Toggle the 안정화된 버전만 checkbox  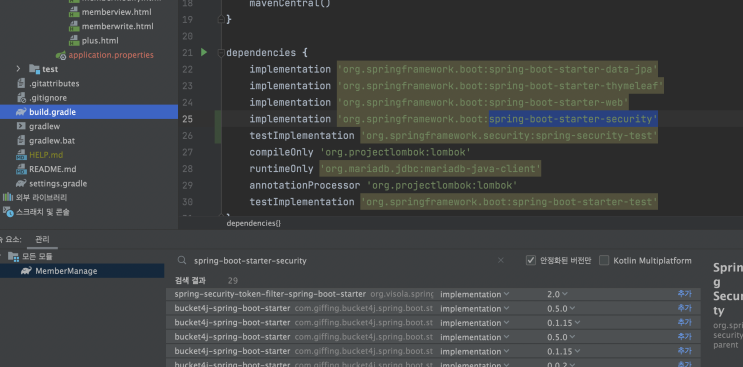point(531,260)
